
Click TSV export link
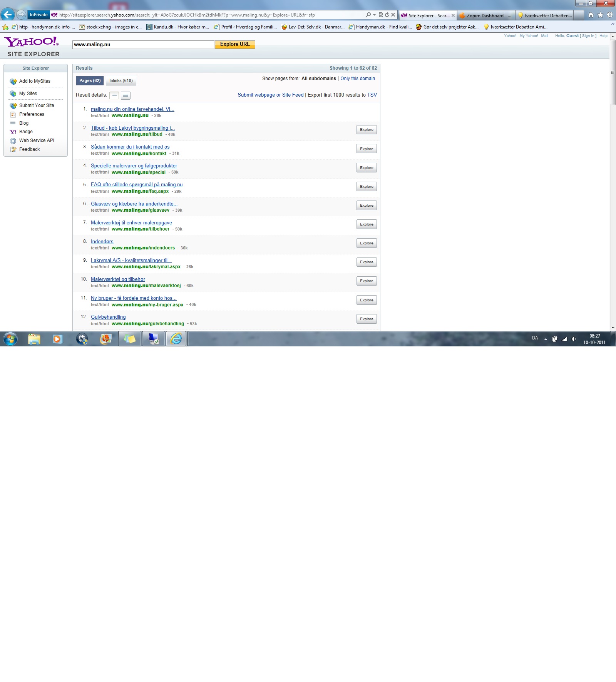pyautogui.click(x=372, y=95)
